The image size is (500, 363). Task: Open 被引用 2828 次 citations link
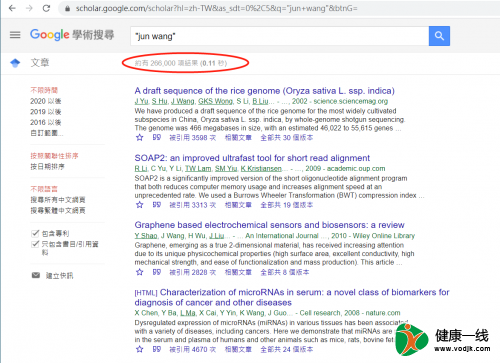(193, 272)
